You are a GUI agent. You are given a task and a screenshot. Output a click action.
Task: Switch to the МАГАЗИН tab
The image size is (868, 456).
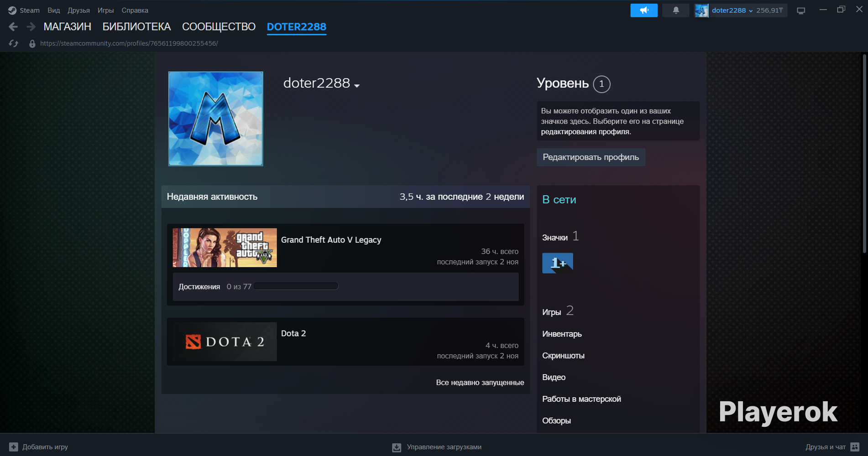68,27
